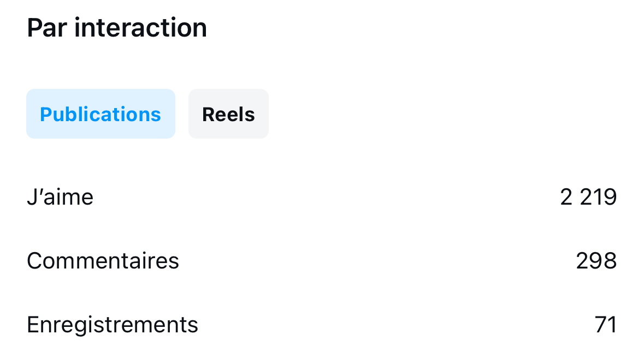This screenshot has width=644, height=364.
Task: Click the 298 comments count
Action: coord(596,261)
